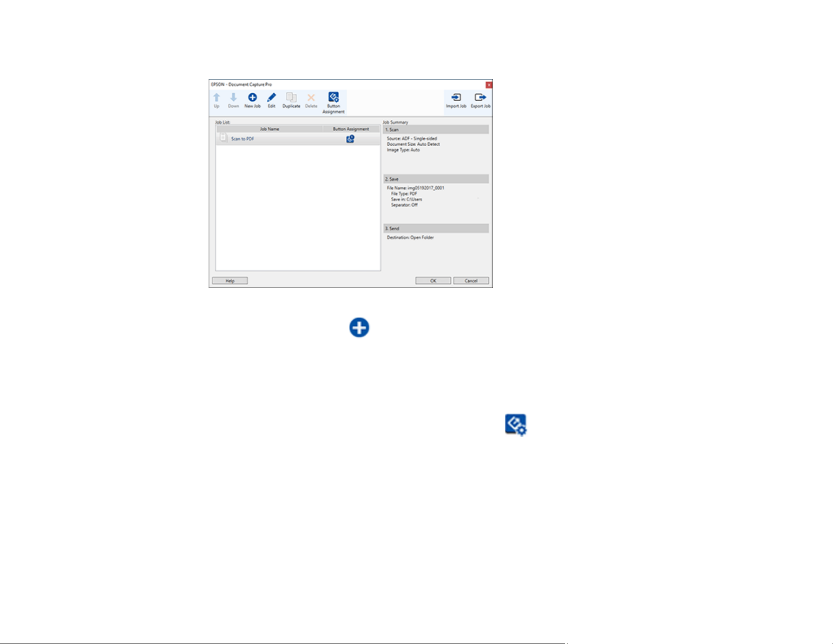Image resolution: width=833 pixels, height=644 pixels.
Task: Confirm with the OK button
Action: click(x=433, y=281)
